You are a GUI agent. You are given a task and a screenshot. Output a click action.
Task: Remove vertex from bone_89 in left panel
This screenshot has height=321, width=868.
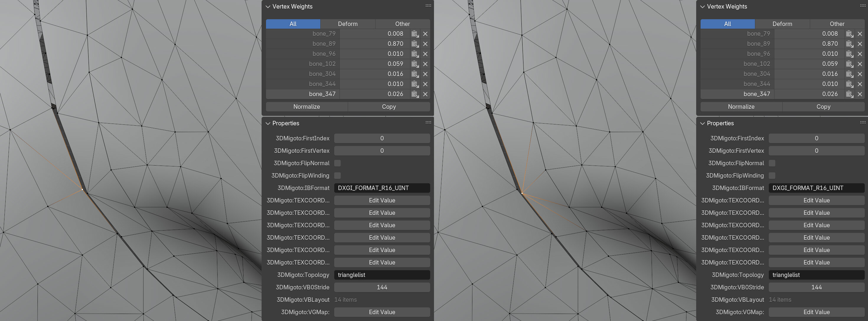pos(425,44)
